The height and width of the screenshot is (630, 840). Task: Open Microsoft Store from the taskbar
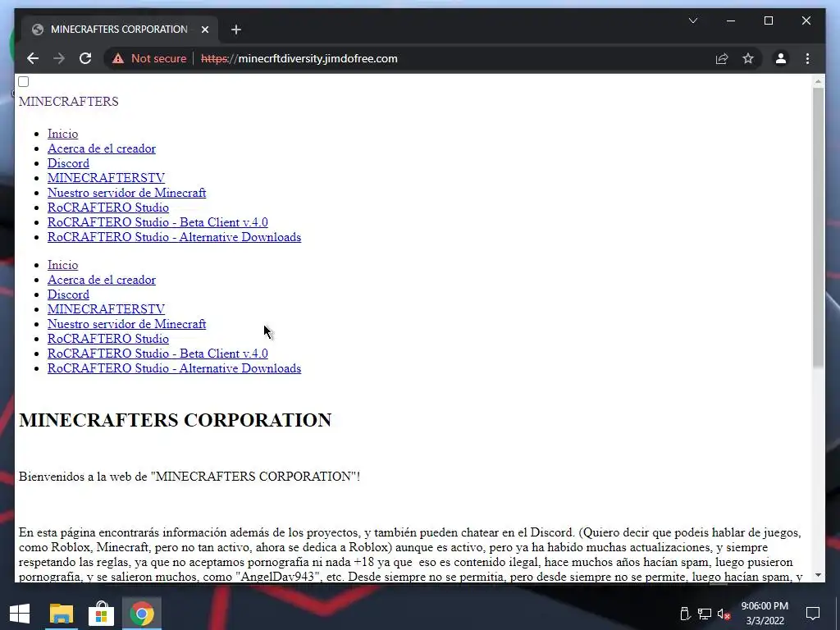coord(101,614)
